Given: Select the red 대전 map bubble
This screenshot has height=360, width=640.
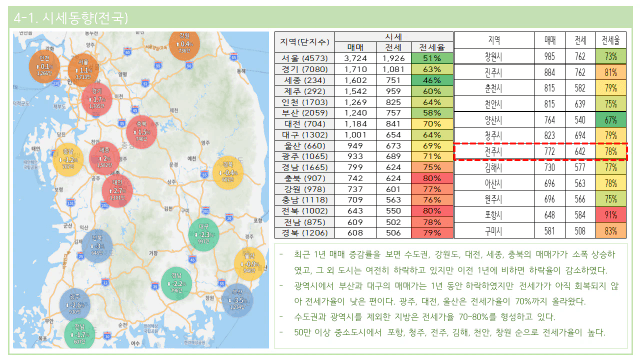Looking at the screenshot, I should [117, 191].
